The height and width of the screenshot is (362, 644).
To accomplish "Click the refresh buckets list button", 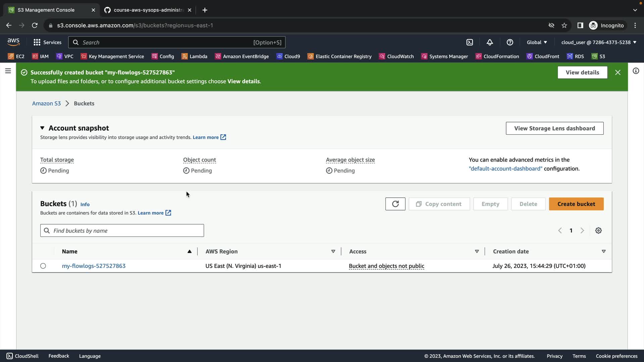I will coord(395,204).
